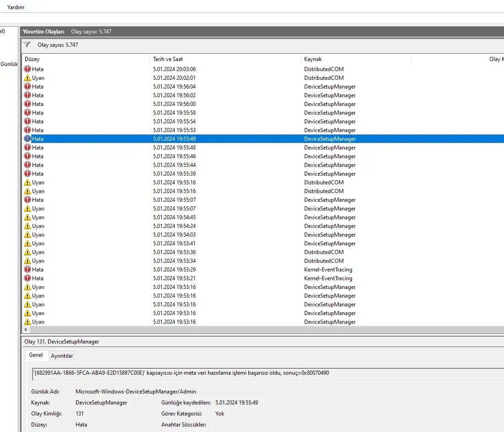504x432 pixels.
Task: Click DeviceSetupManager source at 19:54:24
Action: (330, 226)
